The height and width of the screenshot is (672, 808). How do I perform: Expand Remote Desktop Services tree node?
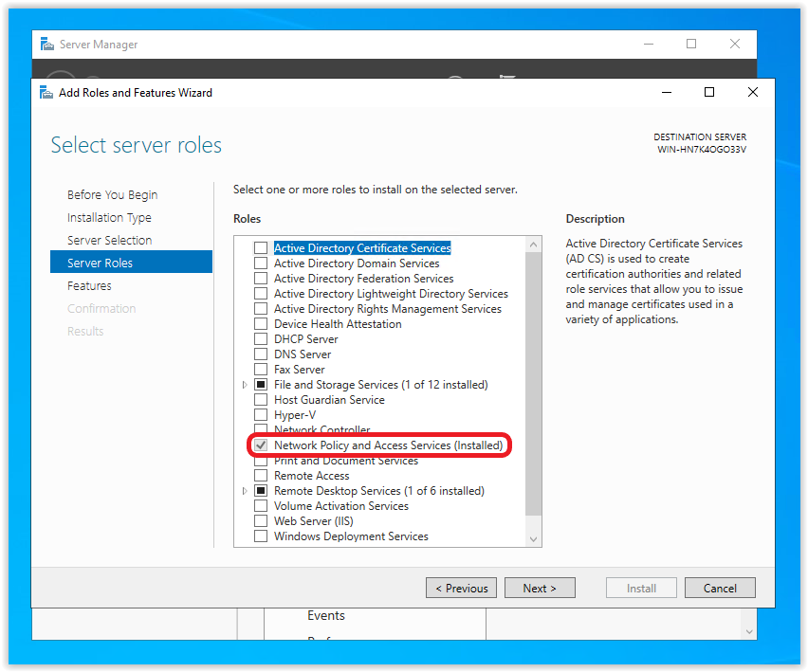(x=245, y=491)
